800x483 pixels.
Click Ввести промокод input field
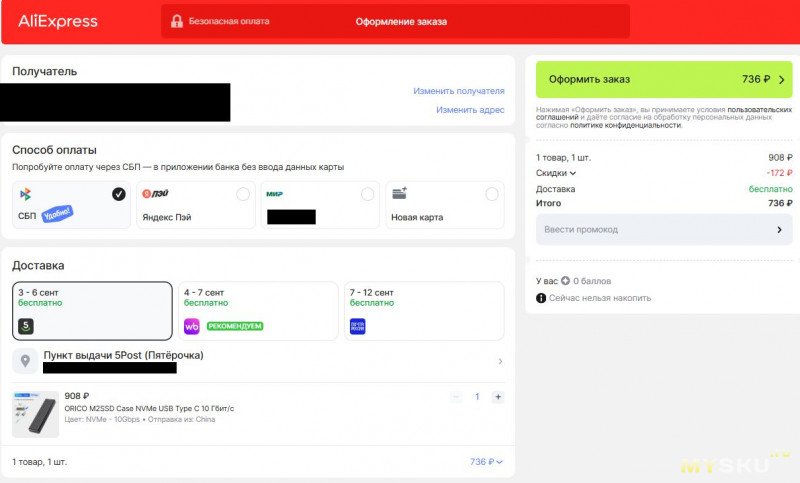coord(664,230)
